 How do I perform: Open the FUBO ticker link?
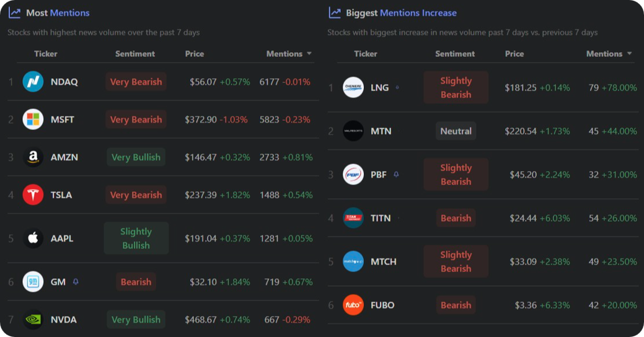(382, 305)
